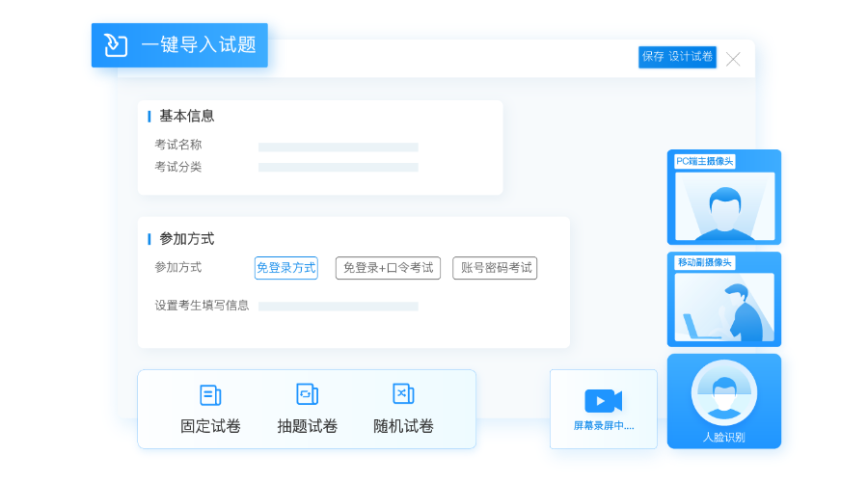This screenshot has height=482, width=868.
Task: Close the exam settings dialog
Action: point(733,59)
